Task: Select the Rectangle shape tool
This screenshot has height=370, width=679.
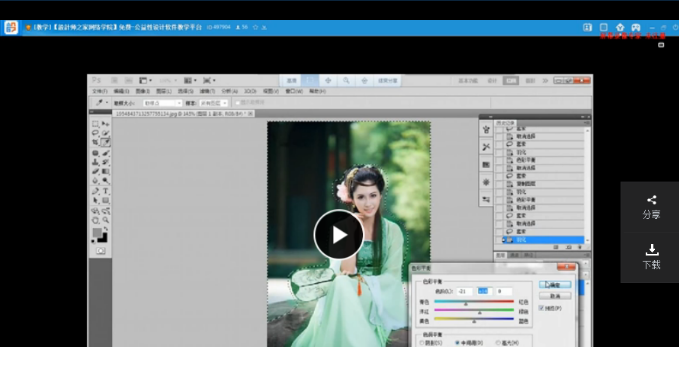Action: pos(105,200)
